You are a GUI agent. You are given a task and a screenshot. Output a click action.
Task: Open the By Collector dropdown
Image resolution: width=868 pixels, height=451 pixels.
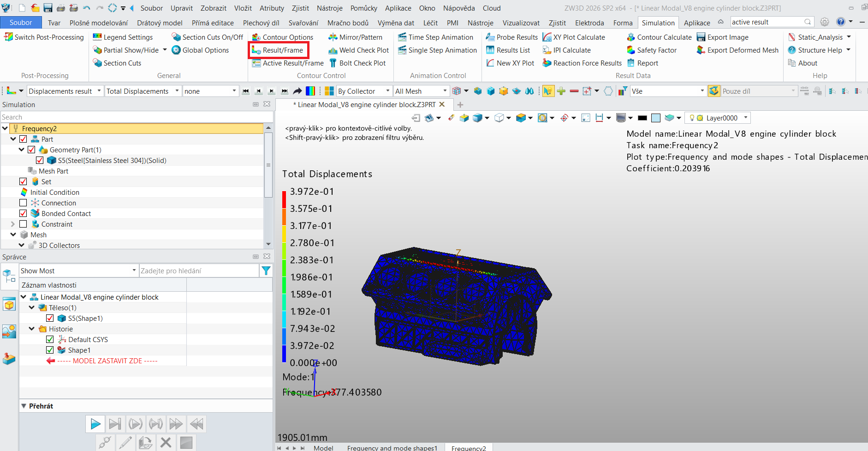click(x=364, y=91)
